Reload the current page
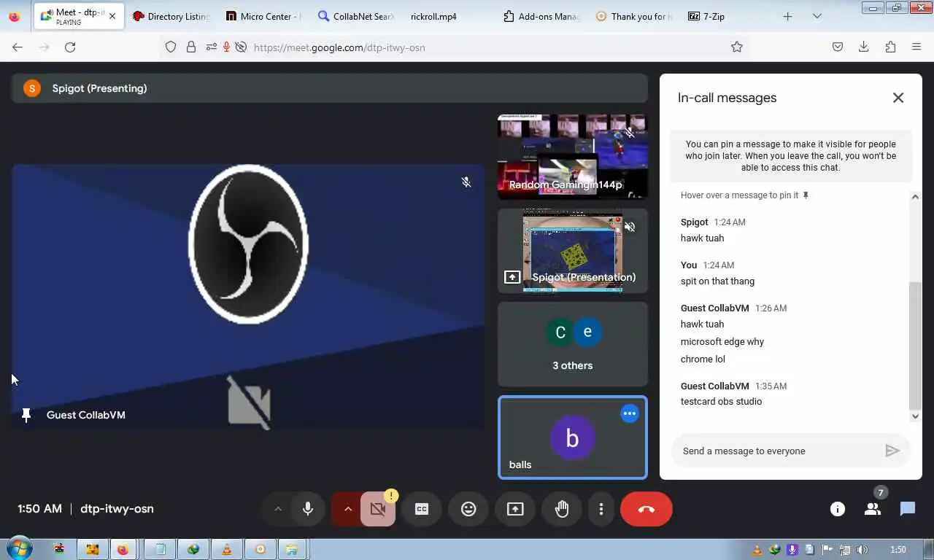This screenshot has height=560, width=934. point(70,47)
